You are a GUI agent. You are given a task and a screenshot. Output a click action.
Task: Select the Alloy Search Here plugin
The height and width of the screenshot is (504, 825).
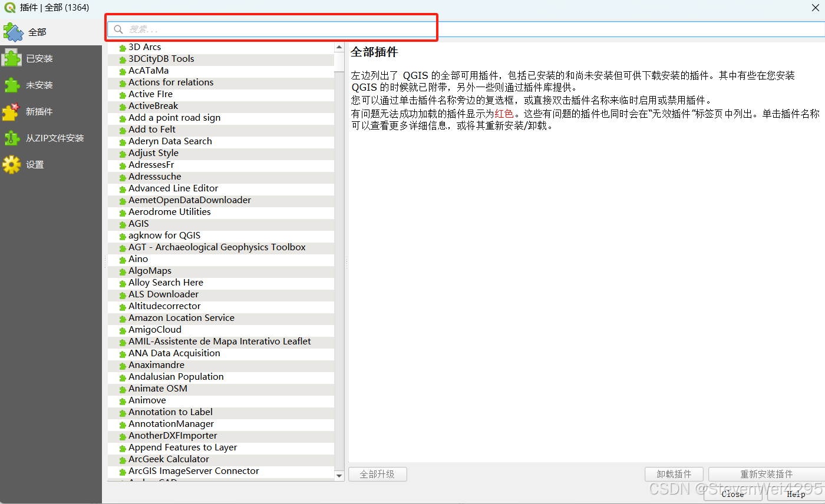(x=221, y=283)
